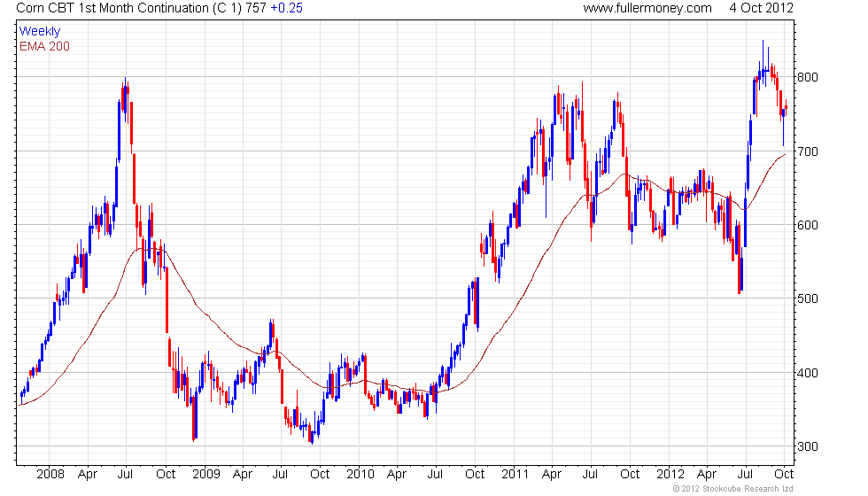868x496 pixels.
Task: Click the '757' last price value in the title
Action: (x=256, y=8)
